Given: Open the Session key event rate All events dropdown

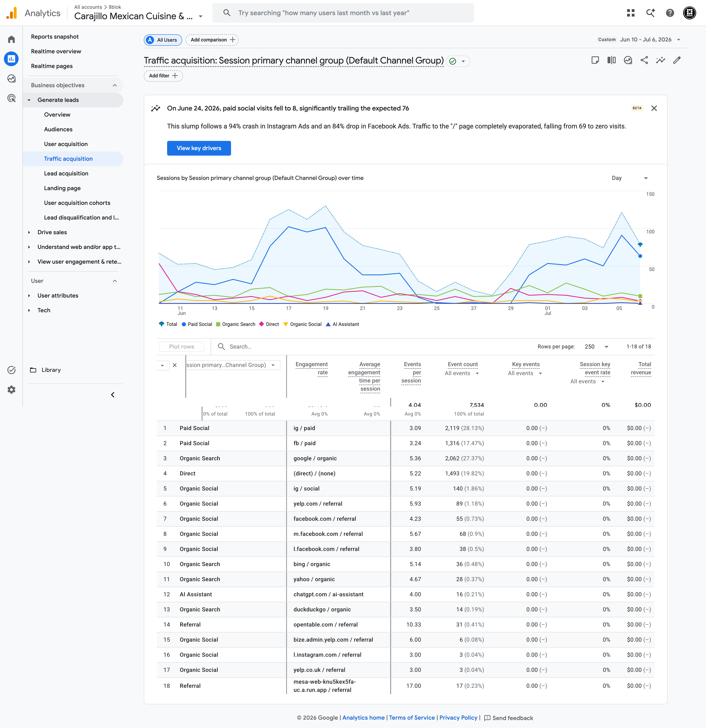Looking at the screenshot, I should pyautogui.click(x=588, y=381).
